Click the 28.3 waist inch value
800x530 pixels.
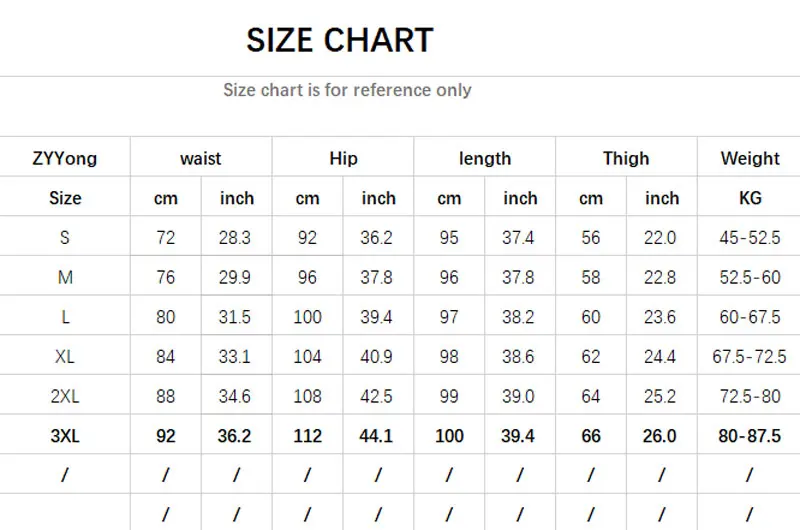236,238
